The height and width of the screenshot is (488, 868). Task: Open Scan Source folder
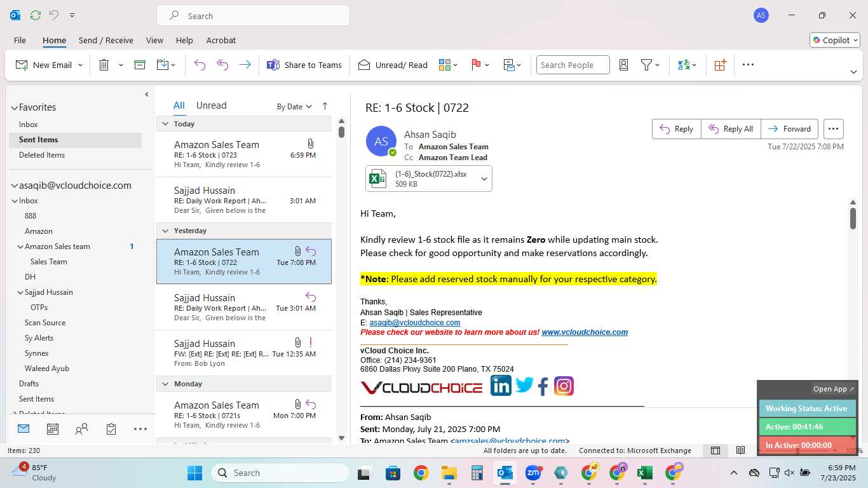coord(45,323)
